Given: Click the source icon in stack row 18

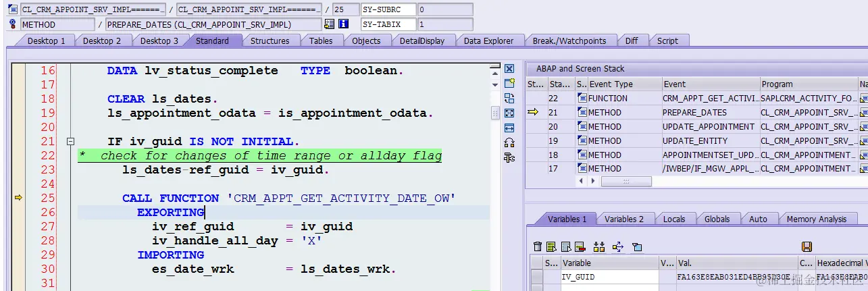Looking at the screenshot, I should pos(582,155).
